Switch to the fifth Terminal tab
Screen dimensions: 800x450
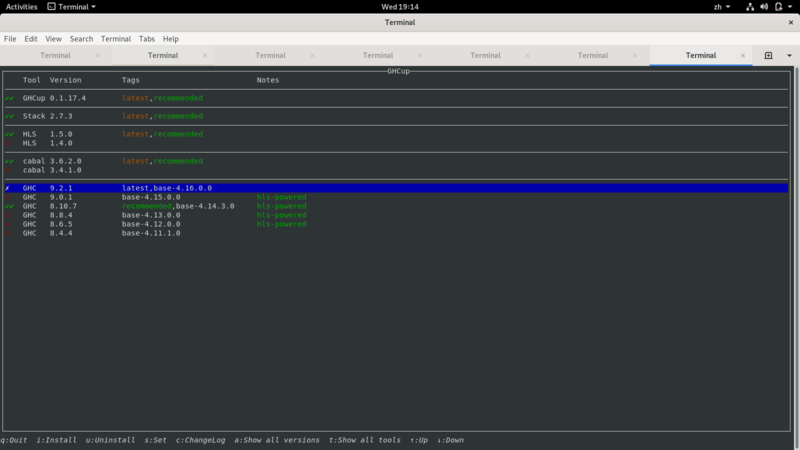click(485, 55)
